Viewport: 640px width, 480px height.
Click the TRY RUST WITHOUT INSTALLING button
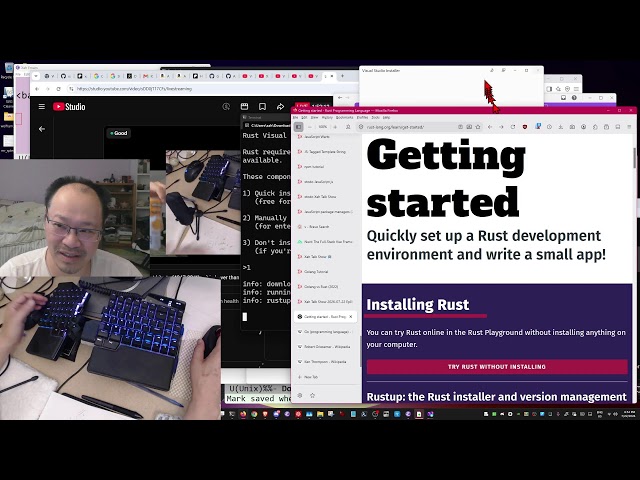(x=497, y=367)
